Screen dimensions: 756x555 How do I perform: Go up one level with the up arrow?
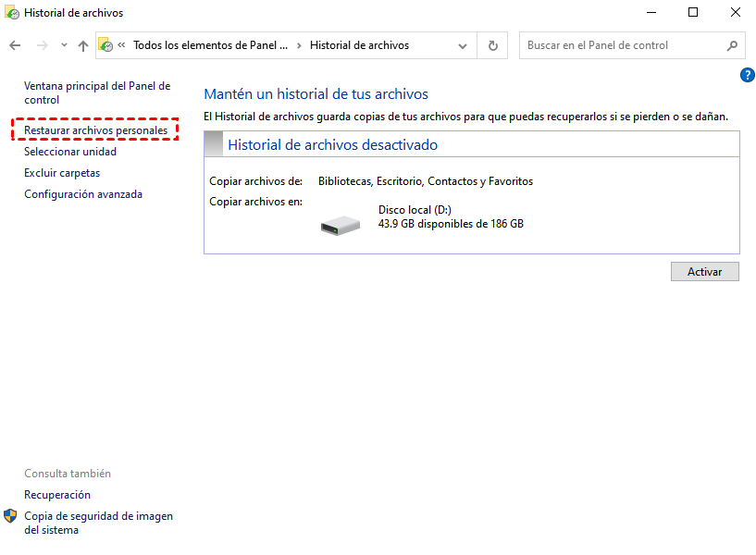(83, 45)
